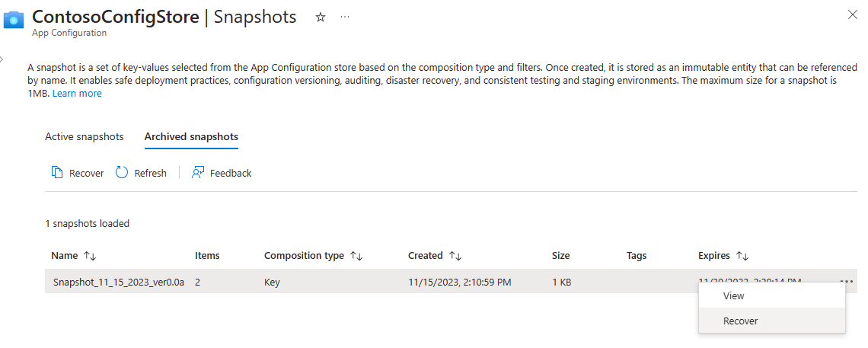868x348 pixels.
Task: Sort snapshots by Name column arrows
Action: pos(90,256)
